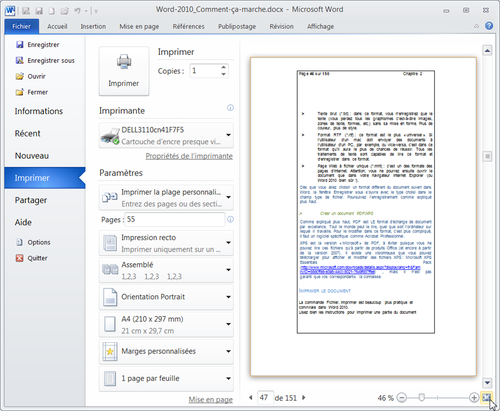Viewport: 500px width, 411px height.
Task: Go to next preview page arrow
Action: pos(304,397)
